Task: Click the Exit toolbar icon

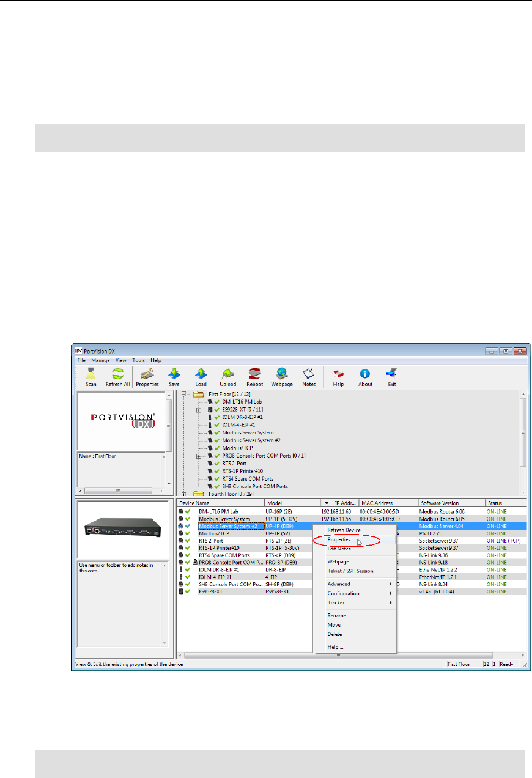Action: pos(391,377)
